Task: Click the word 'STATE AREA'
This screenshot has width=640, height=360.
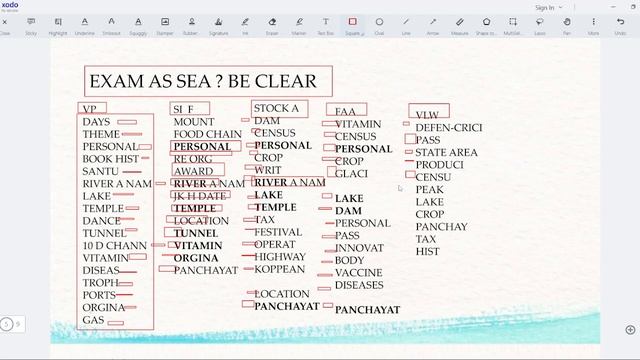Action: click(446, 152)
